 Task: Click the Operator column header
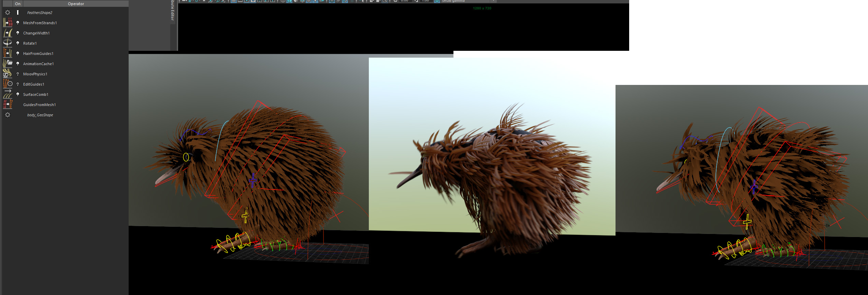point(76,4)
